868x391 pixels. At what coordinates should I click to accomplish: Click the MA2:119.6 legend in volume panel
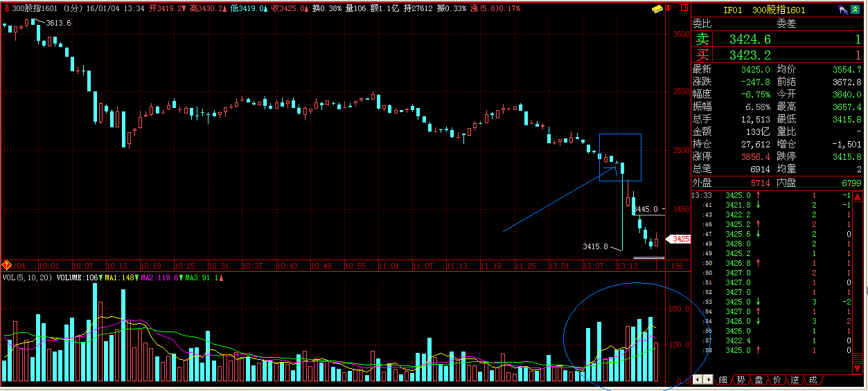[x=161, y=278]
